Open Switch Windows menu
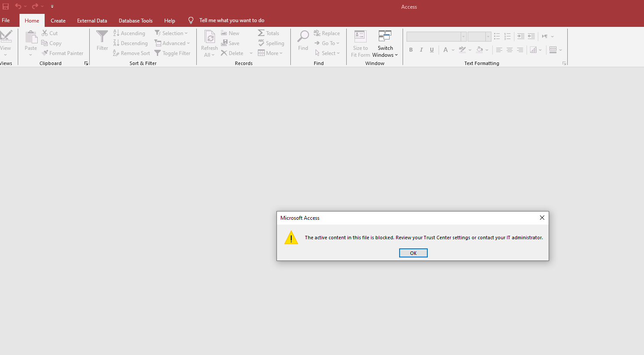 385,44
